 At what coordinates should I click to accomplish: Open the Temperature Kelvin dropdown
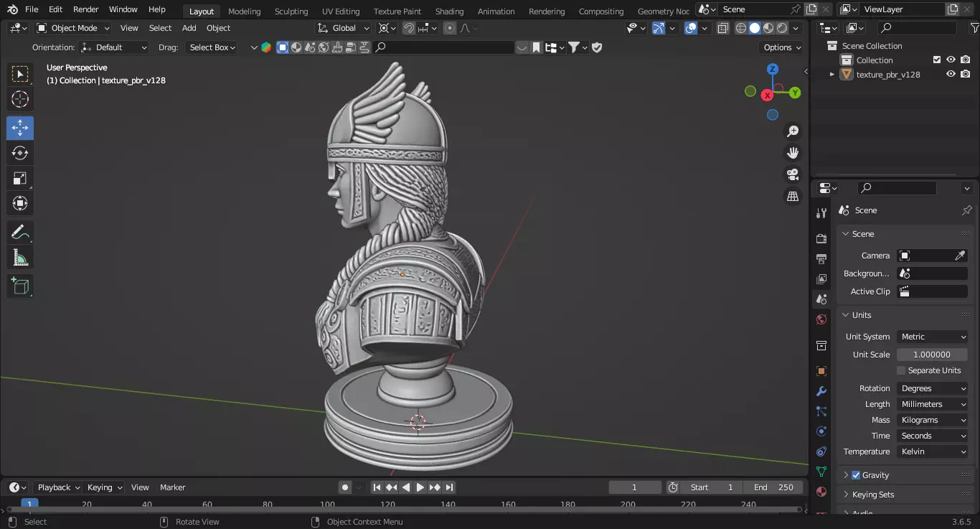coord(932,451)
